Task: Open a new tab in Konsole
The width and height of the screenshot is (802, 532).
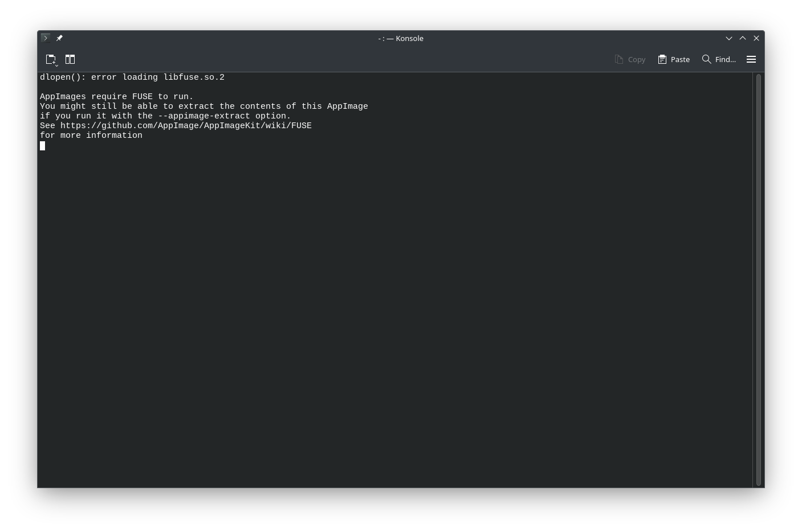Action: pos(51,59)
